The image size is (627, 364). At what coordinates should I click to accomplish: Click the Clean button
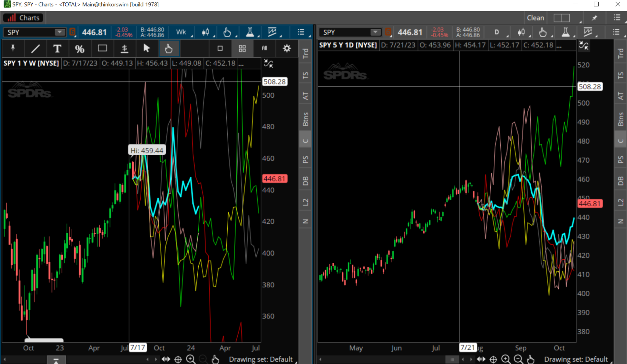pos(535,18)
